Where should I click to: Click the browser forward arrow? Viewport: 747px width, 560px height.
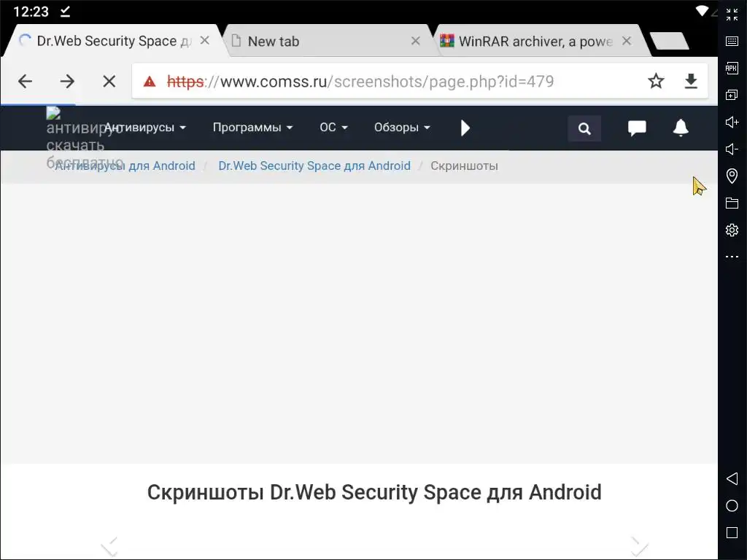pyautogui.click(x=67, y=81)
